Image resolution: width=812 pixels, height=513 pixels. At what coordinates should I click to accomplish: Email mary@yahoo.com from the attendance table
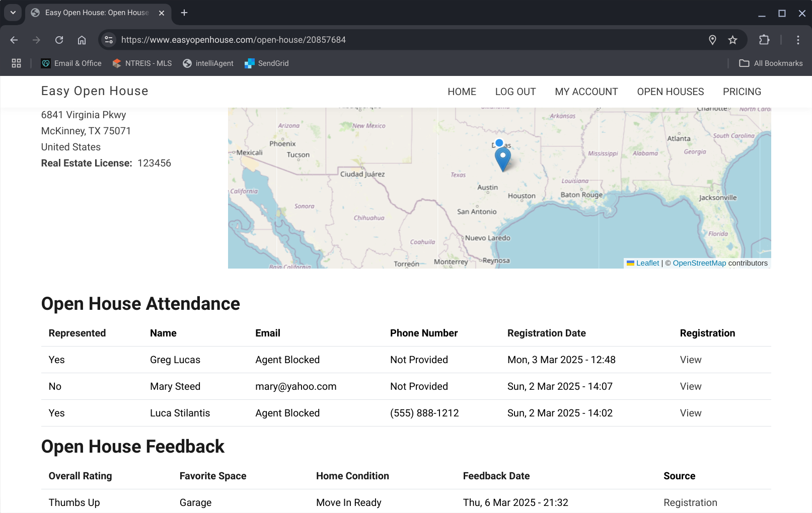click(296, 386)
